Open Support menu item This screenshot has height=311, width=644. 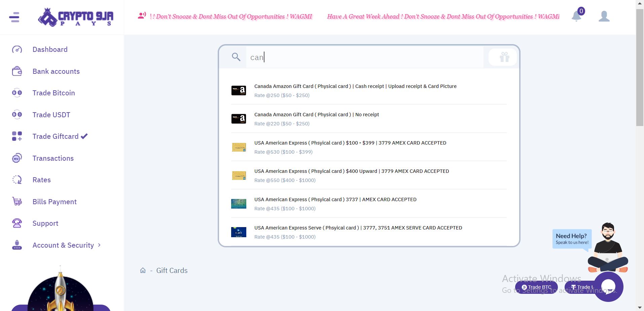click(x=45, y=223)
